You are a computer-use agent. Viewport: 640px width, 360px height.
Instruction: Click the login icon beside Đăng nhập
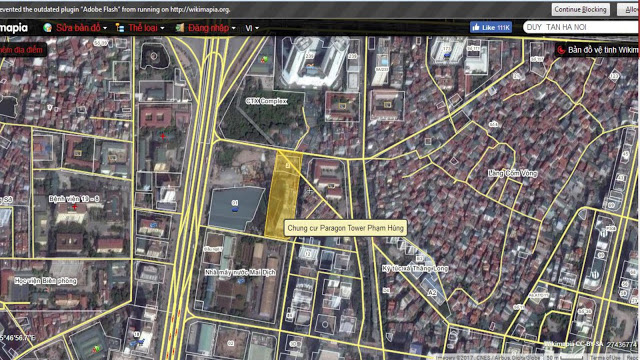click(180, 27)
